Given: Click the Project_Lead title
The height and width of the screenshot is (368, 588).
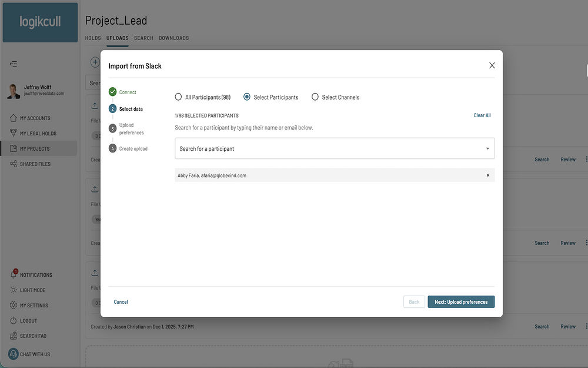Looking at the screenshot, I should pyautogui.click(x=116, y=21).
